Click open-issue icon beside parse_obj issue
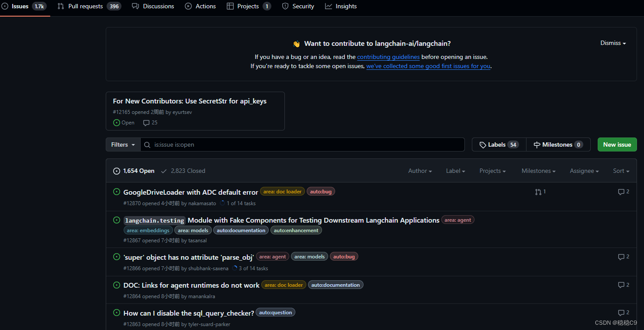 pos(117,257)
